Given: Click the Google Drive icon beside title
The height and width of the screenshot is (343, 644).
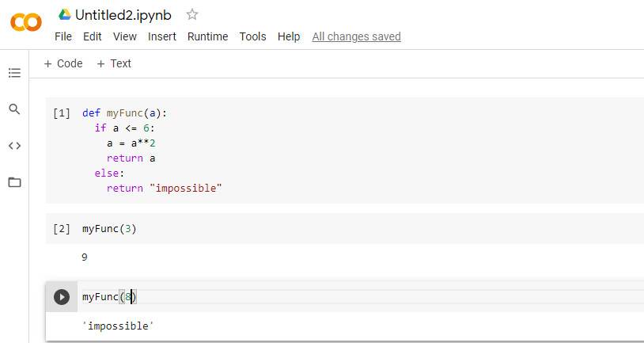Looking at the screenshot, I should click(65, 14).
